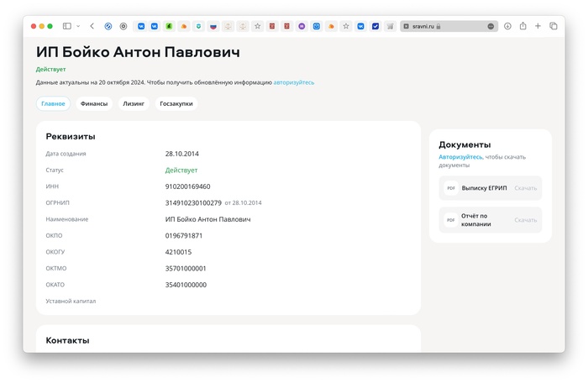Select the Главное tab

(x=53, y=104)
